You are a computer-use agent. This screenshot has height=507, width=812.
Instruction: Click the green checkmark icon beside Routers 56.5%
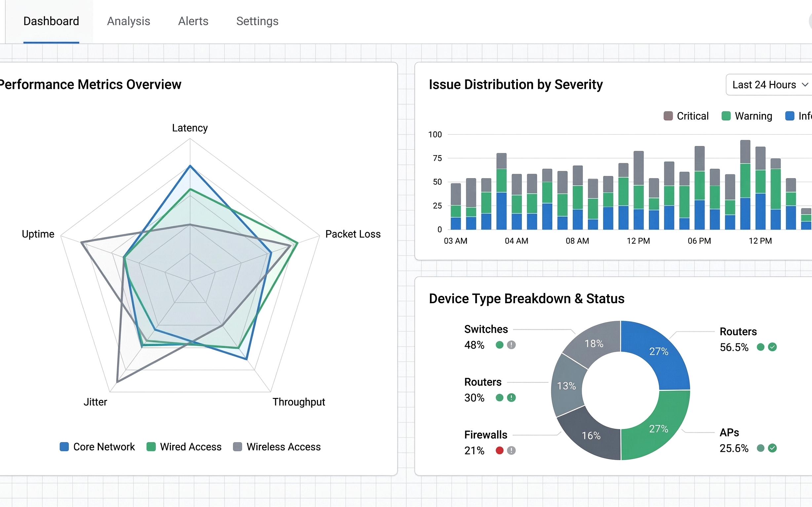coord(772,347)
